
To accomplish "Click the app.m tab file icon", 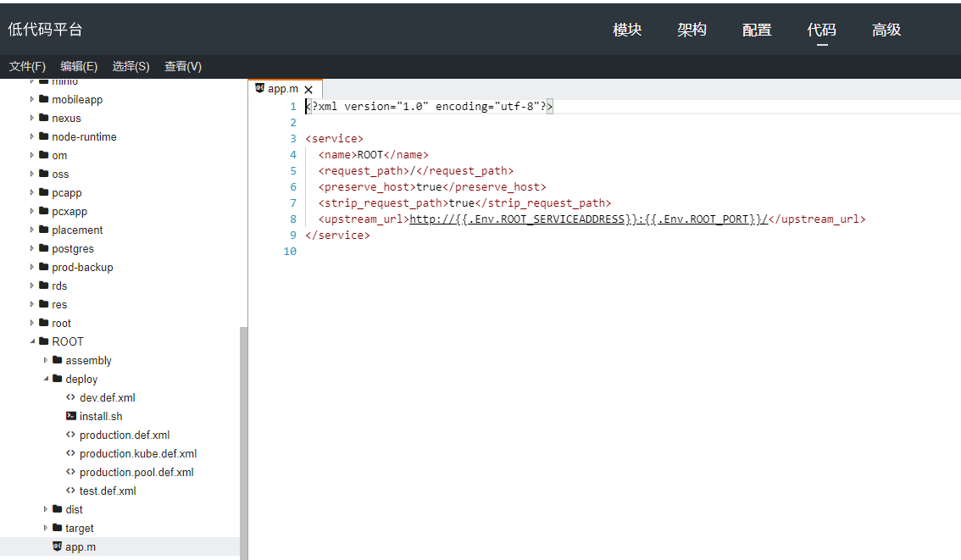I will [x=259, y=88].
